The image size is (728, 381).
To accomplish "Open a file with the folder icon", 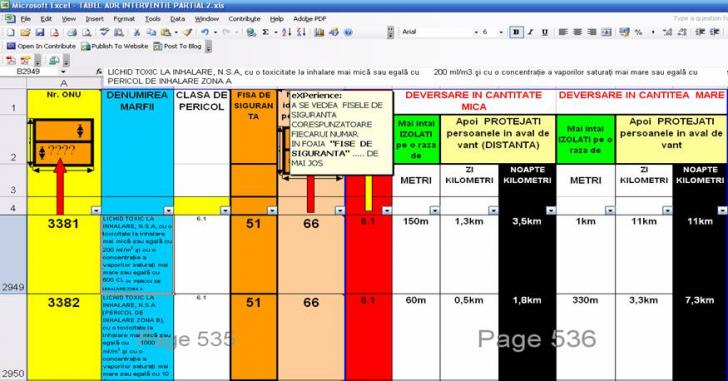I will (25, 32).
